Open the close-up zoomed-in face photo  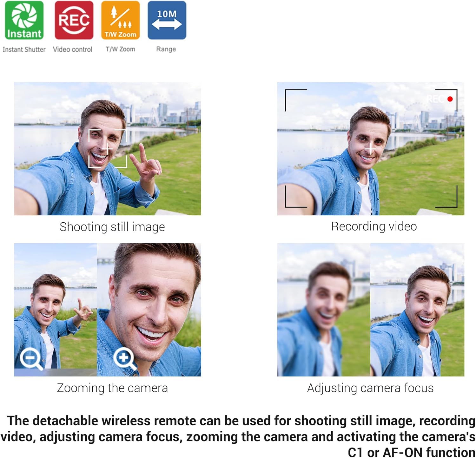(149, 310)
